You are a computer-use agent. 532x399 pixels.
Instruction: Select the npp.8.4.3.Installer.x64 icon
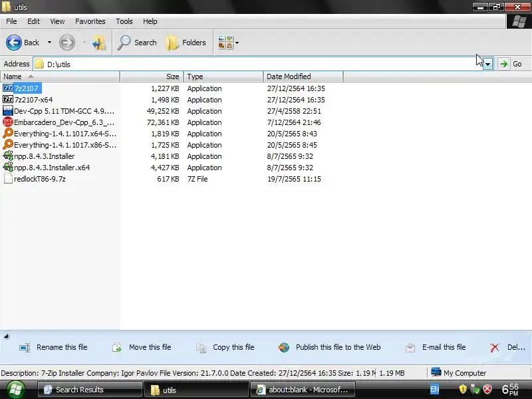[8, 168]
